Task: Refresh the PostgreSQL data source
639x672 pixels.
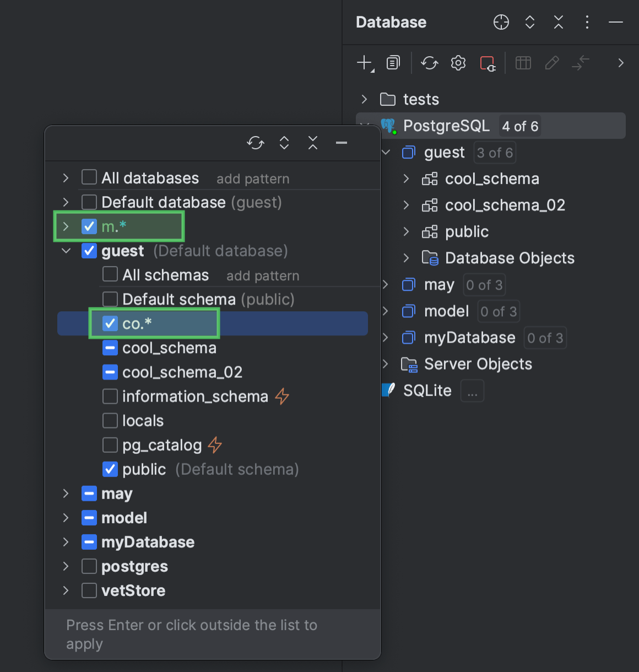Action: pyautogui.click(x=430, y=63)
